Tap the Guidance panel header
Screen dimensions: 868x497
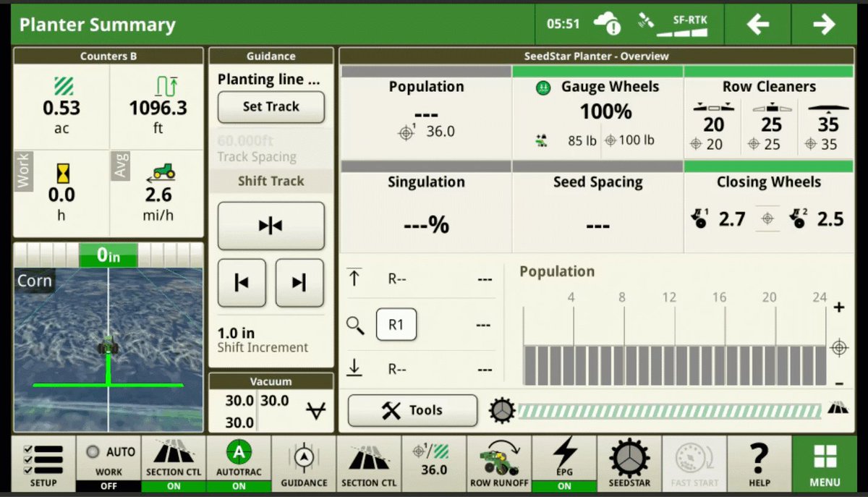(x=271, y=56)
